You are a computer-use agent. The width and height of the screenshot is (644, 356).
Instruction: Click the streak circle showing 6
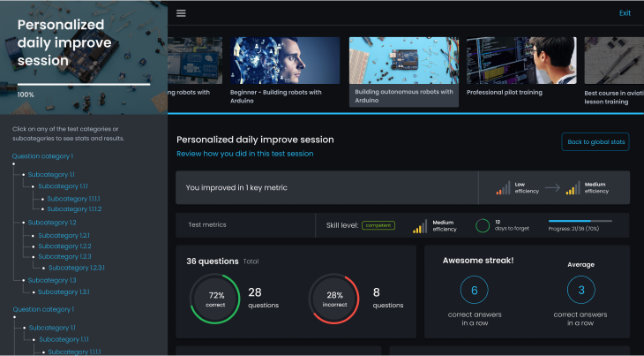[x=475, y=290]
